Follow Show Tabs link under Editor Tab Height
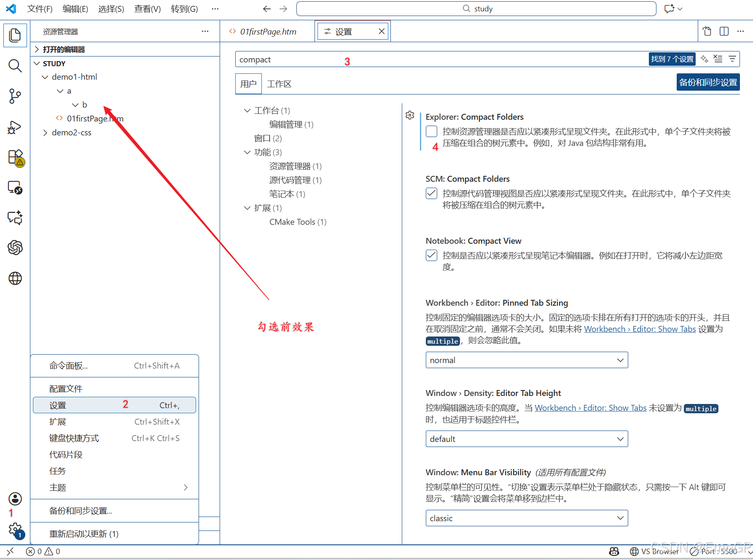The image size is (753, 560). (x=590, y=408)
